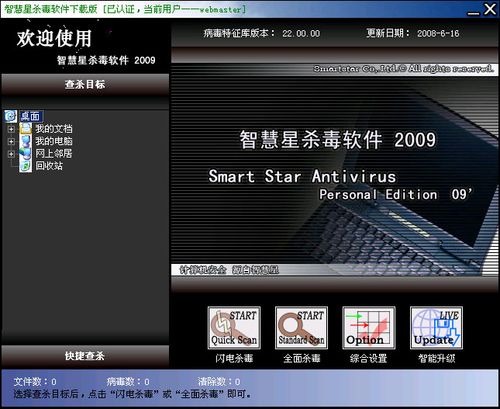Click the 病毒数 count in status bar
The image size is (500, 409).
(128, 382)
